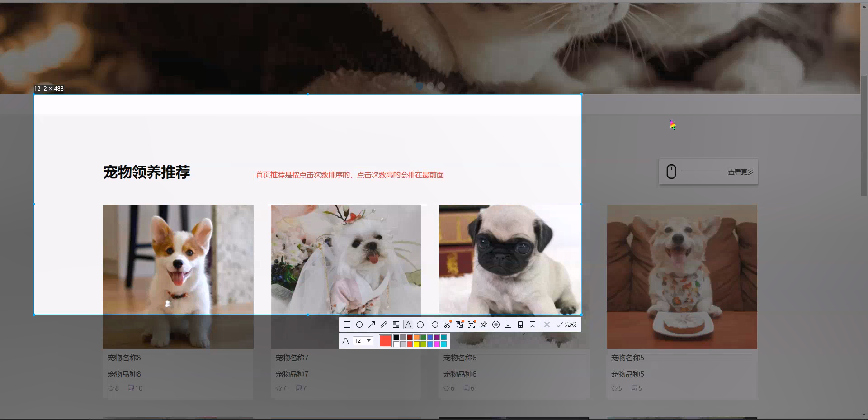Screen dimensions: 868x420
Task: Pick the light gray color swatch
Action: coord(403,344)
